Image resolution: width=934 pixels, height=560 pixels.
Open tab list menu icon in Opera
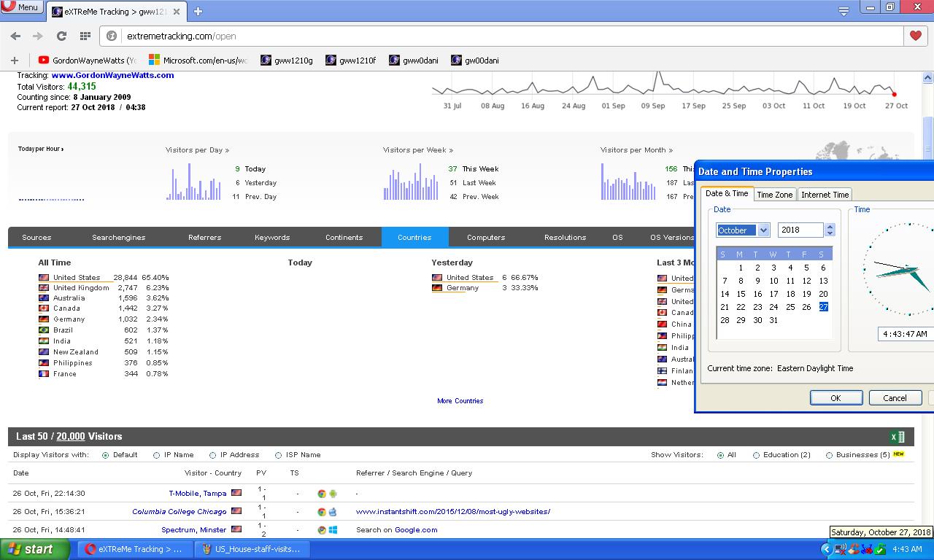point(844,11)
